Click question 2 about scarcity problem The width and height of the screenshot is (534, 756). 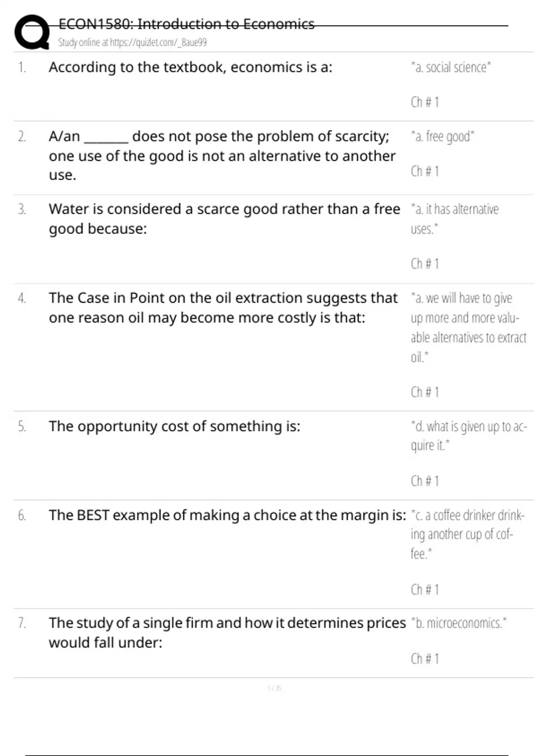pos(222,155)
